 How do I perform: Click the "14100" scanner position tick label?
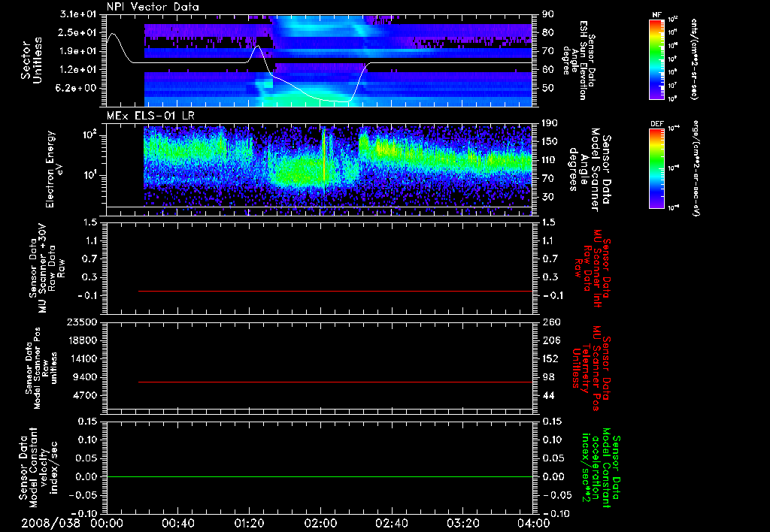tap(83, 358)
